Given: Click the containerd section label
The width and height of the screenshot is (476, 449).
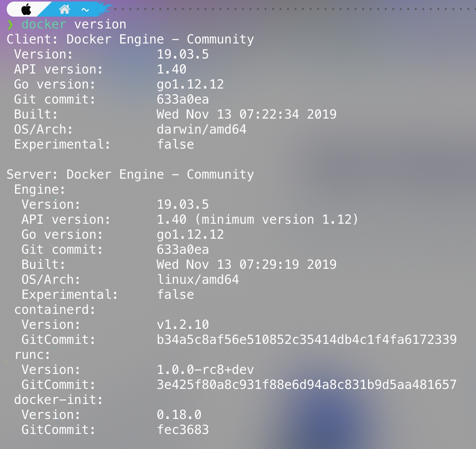Looking at the screenshot, I should [55, 310].
